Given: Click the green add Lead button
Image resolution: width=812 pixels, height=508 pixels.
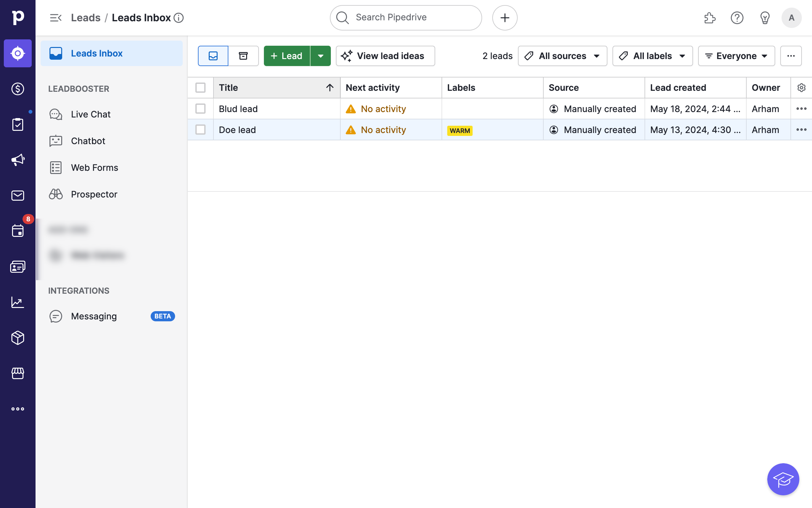Looking at the screenshot, I should tap(287, 56).
